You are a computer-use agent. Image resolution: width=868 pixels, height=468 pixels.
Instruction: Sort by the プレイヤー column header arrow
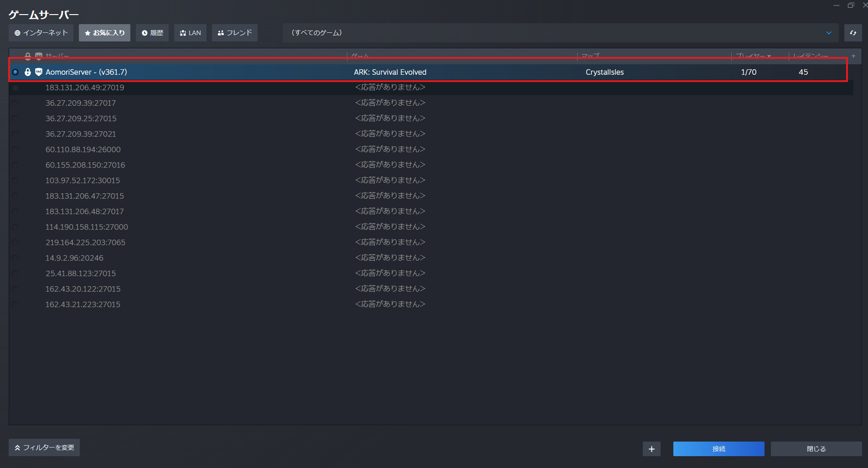click(769, 56)
